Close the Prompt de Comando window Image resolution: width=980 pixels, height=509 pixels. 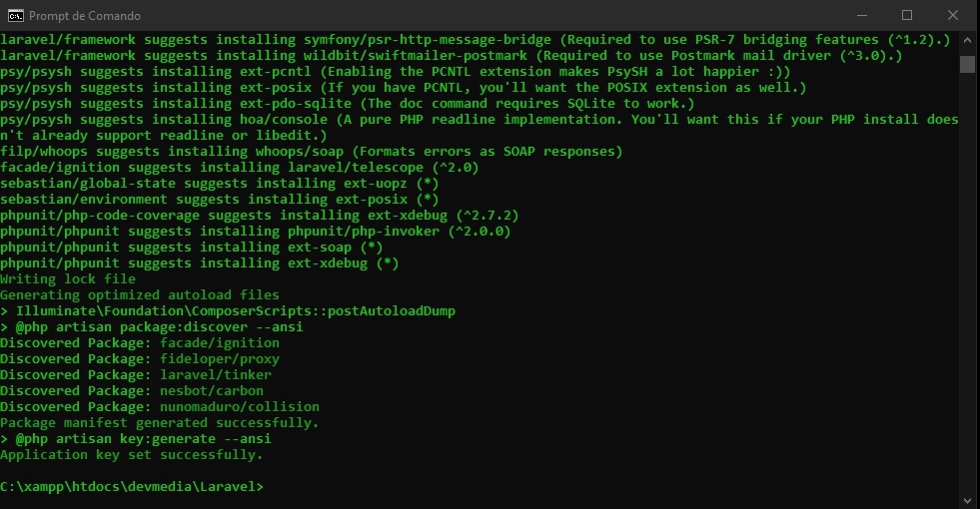point(953,15)
